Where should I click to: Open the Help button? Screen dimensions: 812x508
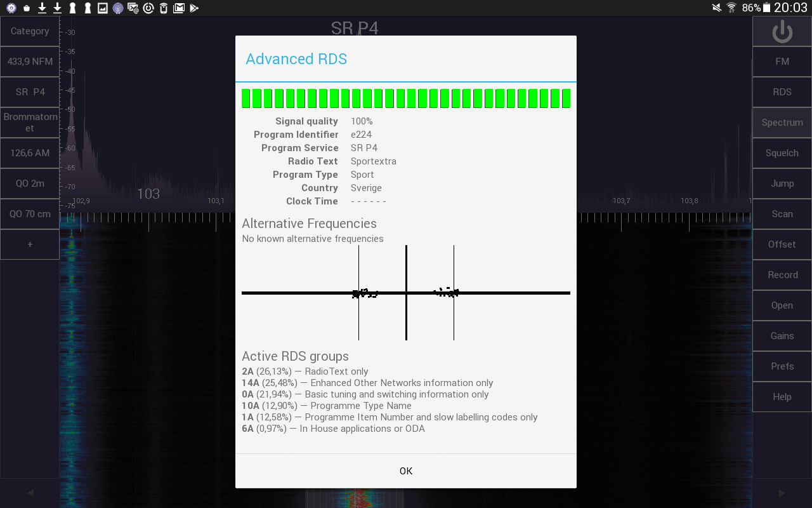click(782, 397)
